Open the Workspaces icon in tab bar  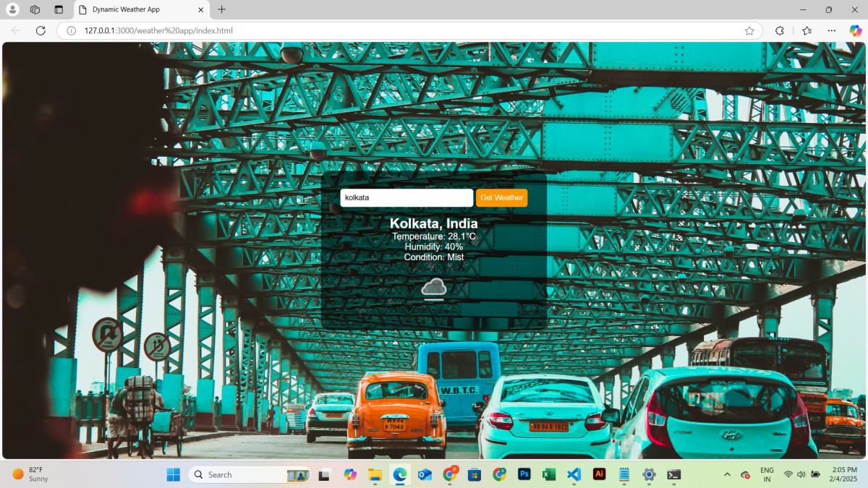35,9
